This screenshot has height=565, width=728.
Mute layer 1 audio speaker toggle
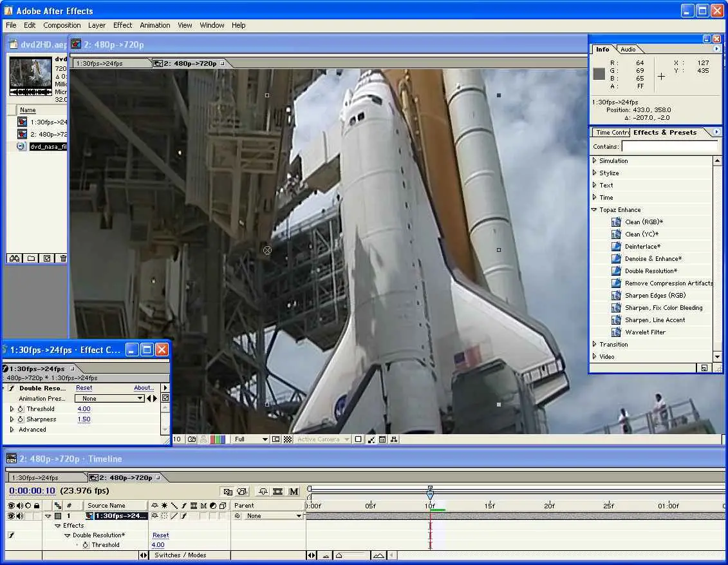[x=20, y=516]
